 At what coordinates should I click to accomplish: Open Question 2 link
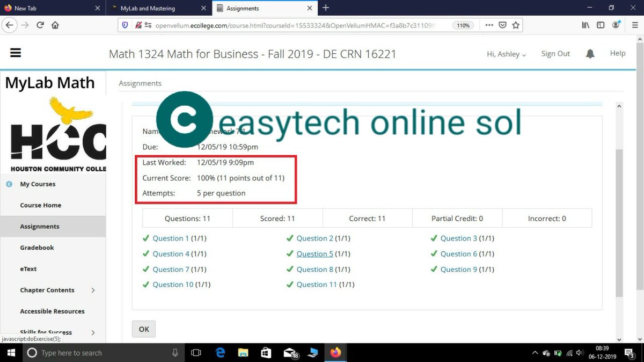(315, 238)
